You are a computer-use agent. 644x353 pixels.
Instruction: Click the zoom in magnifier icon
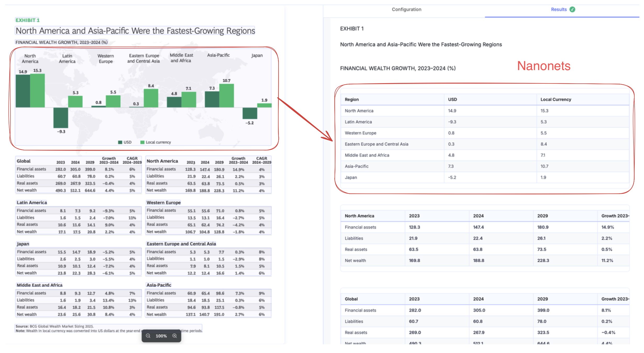[x=175, y=336]
